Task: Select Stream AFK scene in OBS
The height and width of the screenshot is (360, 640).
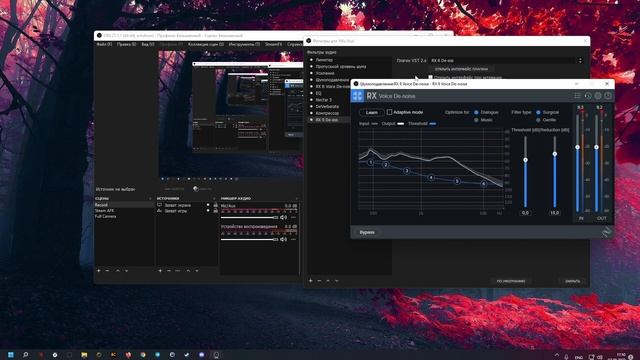Action: tap(104, 211)
